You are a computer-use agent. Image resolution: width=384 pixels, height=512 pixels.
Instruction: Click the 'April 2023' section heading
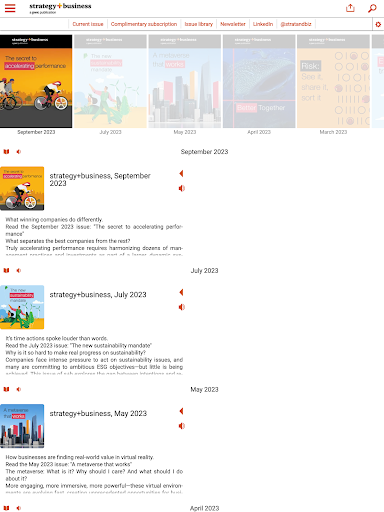point(204,508)
